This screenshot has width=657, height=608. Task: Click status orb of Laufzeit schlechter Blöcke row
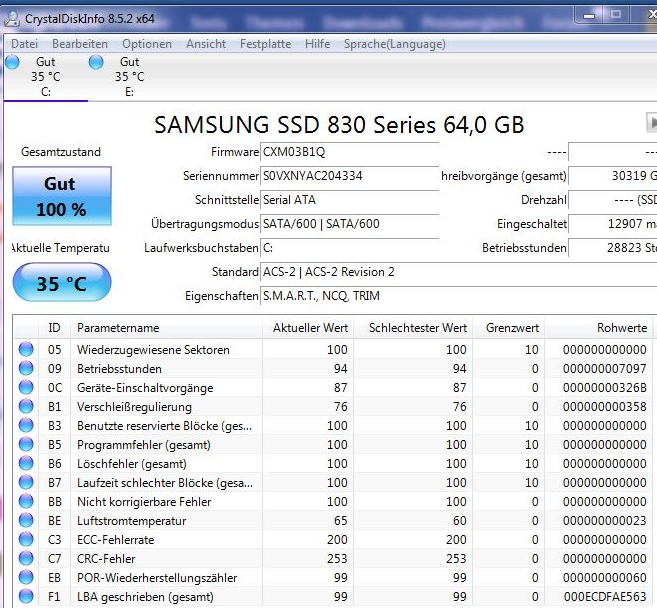[x=26, y=483]
